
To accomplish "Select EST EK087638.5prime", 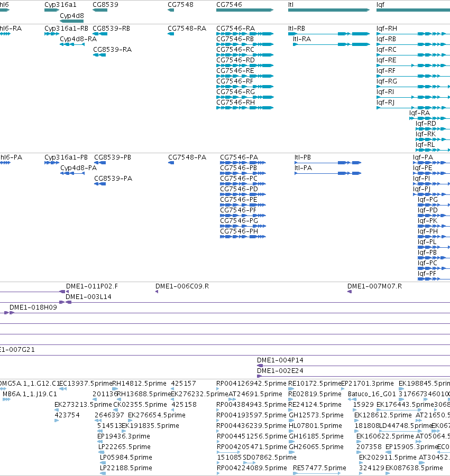I will tap(414, 468).
